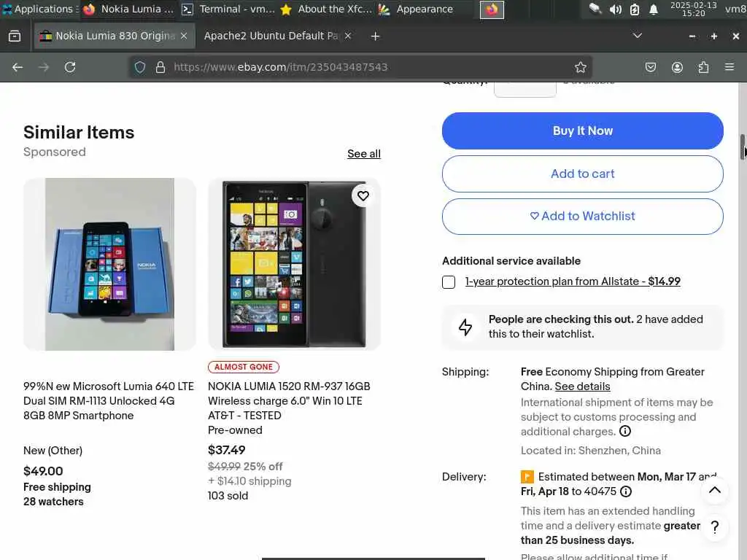Go back using the browser back arrow
Image resolution: width=747 pixels, height=560 pixels.
[x=18, y=67]
